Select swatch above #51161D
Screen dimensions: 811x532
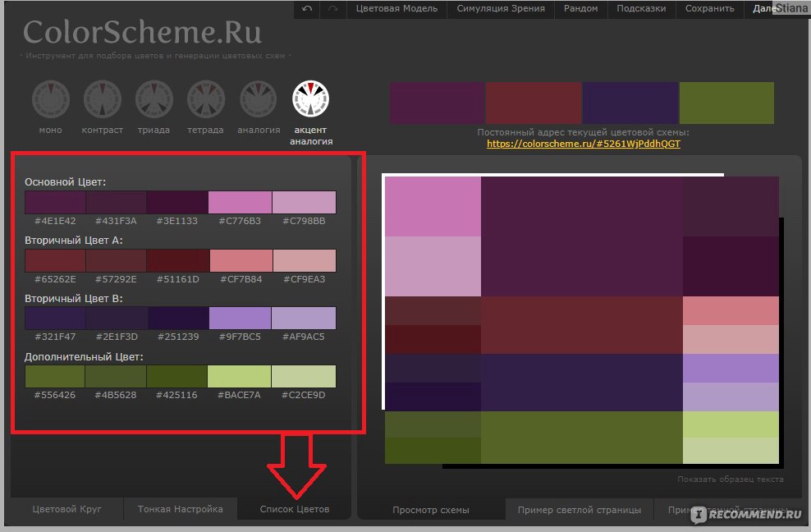coord(178,260)
